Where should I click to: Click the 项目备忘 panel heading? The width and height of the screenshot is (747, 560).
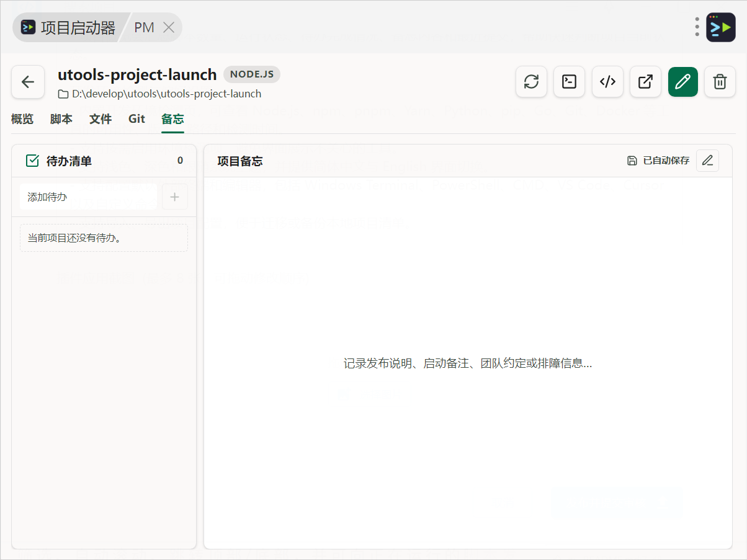(240, 161)
